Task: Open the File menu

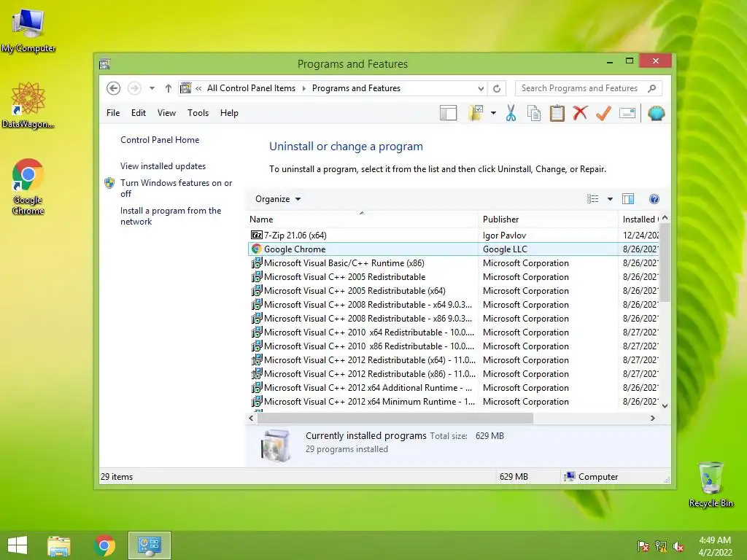Action: [x=113, y=113]
